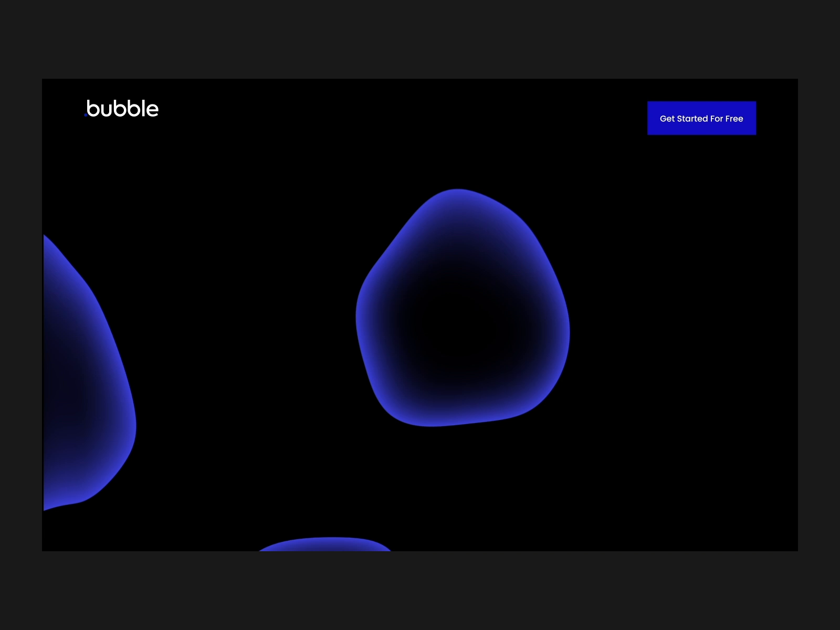This screenshot has width=840, height=630.
Task: Click the center of the hero section
Action: 420,315
